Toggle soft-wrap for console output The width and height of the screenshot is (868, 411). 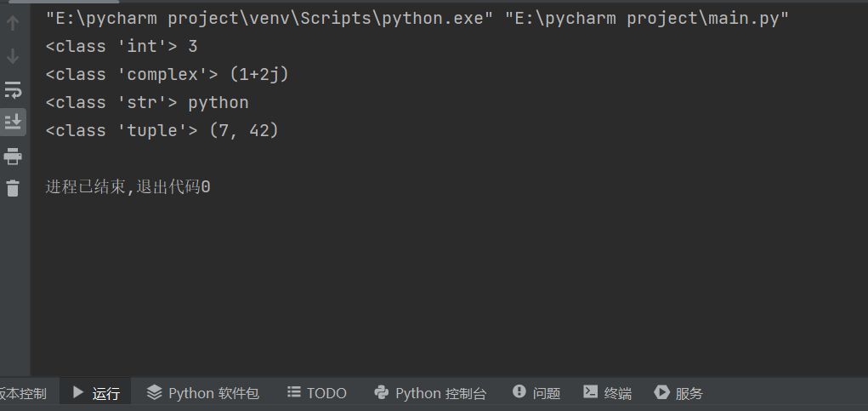pos(13,89)
